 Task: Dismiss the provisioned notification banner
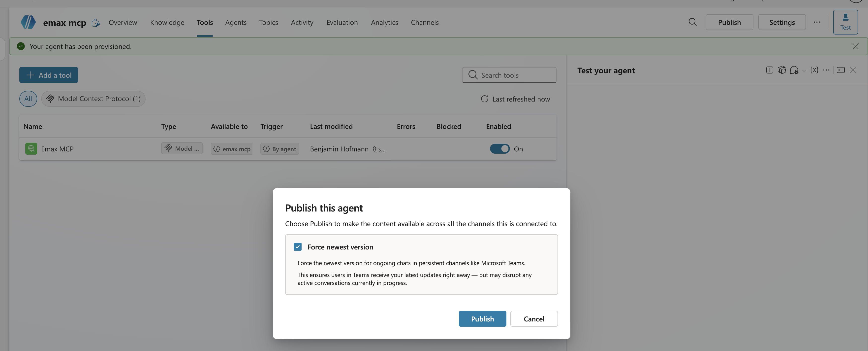[x=855, y=46]
